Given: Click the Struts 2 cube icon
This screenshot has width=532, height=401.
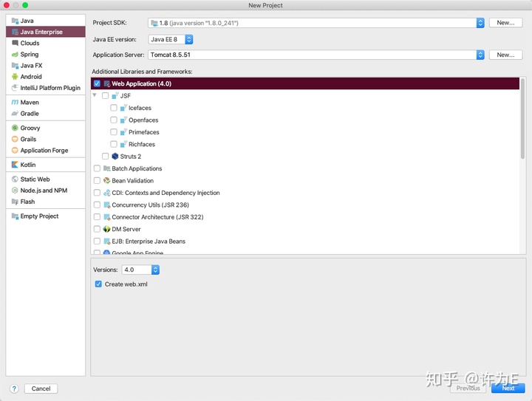Looking at the screenshot, I should tap(115, 157).
